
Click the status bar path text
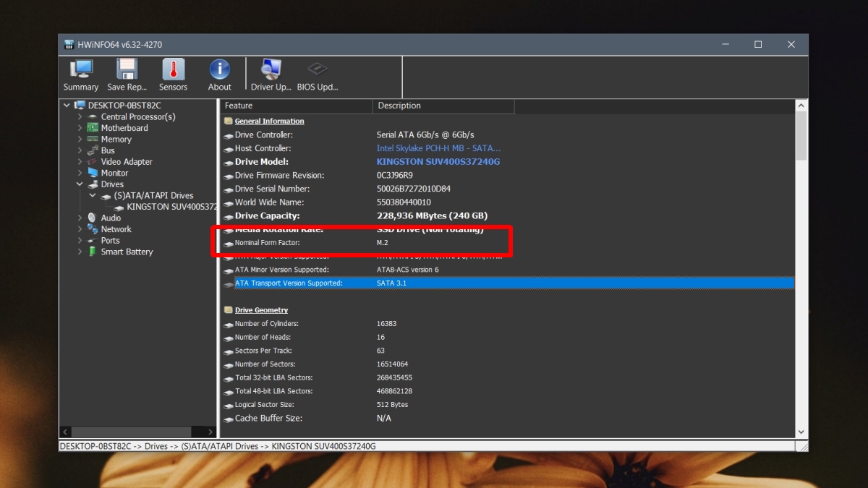[x=218, y=446]
